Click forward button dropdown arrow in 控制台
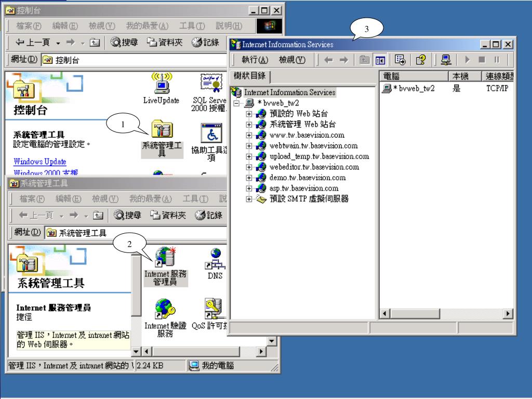Viewport: 532px width, 399px height. [x=83, y=43]
